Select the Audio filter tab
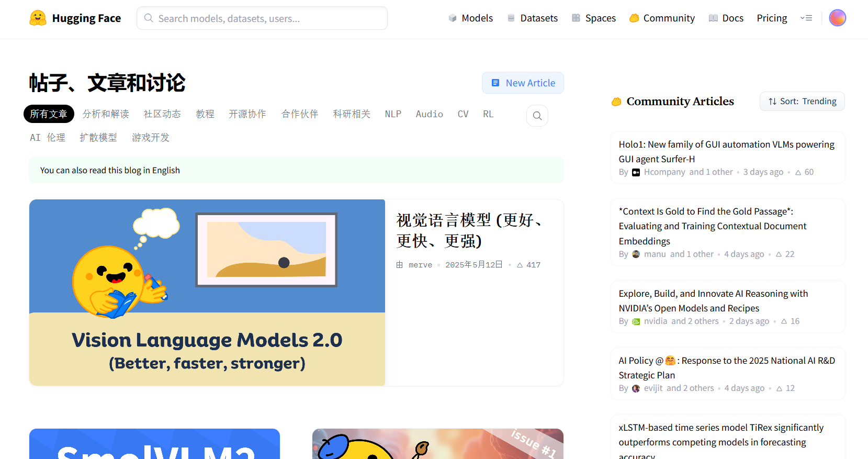Image resolution: width=868 pixels, height=459 pixels. 430,114
